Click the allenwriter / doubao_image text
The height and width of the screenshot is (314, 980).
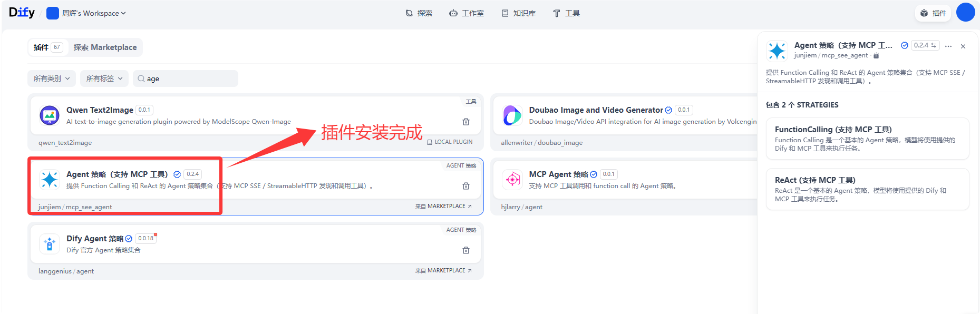pyautogui.click(x=541, y=143)
